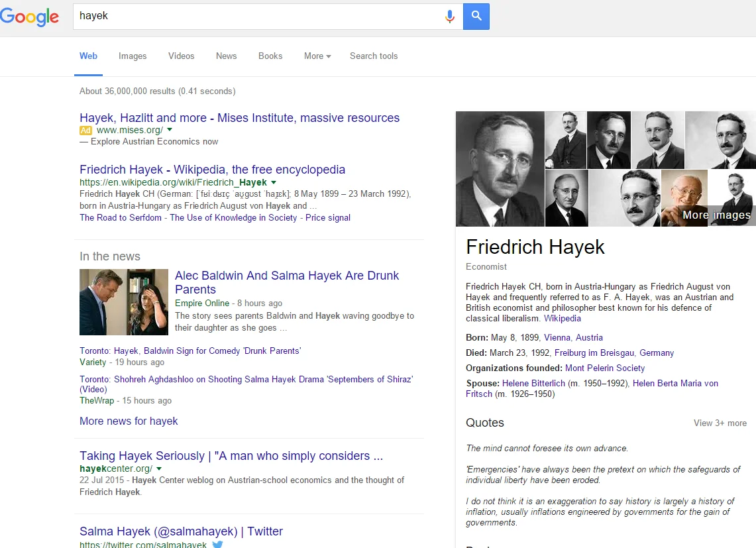
Task: Open The Use of Knowledge in Society sitelink
Action: [x=233, y=217]
